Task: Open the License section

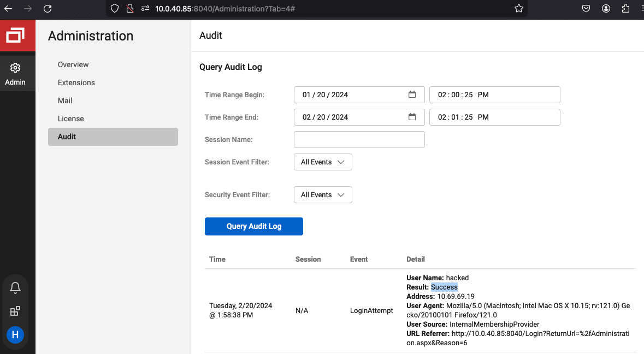Action: tap(70, 119)
